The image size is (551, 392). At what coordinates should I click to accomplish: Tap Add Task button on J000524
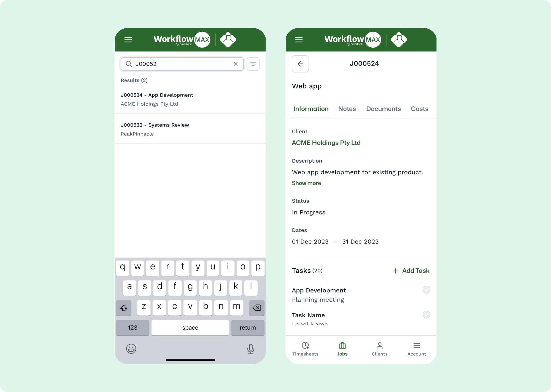pos(410,271)
